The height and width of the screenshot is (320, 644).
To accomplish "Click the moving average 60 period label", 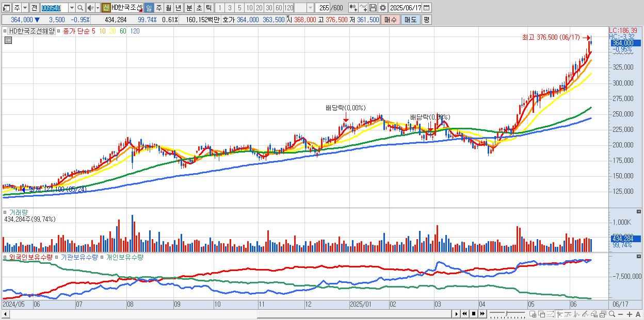I will pos(123,31).
